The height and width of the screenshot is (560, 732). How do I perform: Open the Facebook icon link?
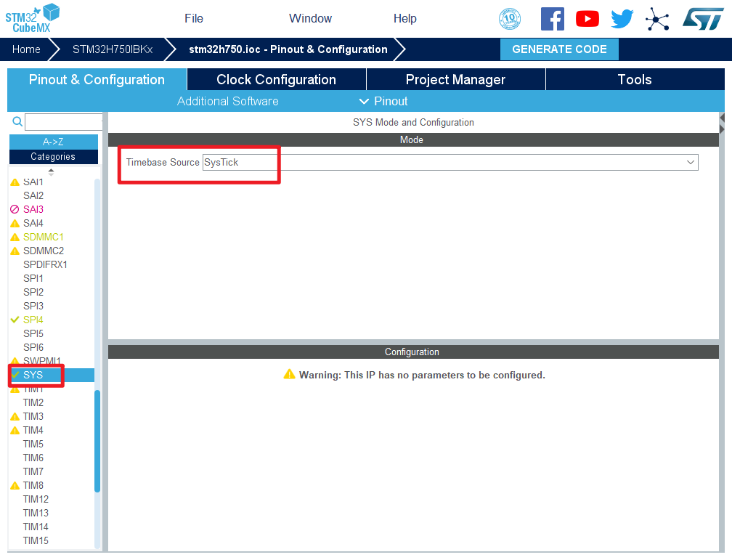tap(552, 19)
